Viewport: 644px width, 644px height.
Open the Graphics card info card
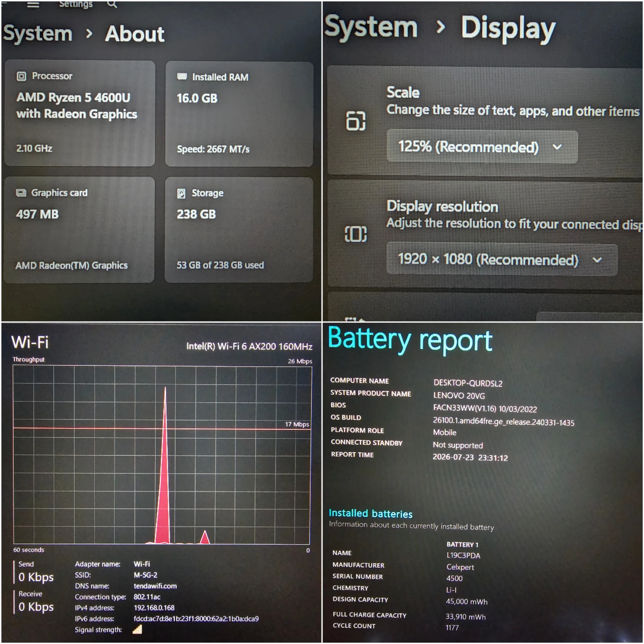79,230
